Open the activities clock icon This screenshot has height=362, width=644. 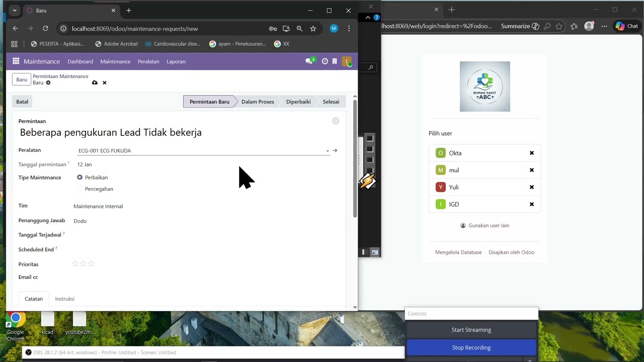(325, 61)
